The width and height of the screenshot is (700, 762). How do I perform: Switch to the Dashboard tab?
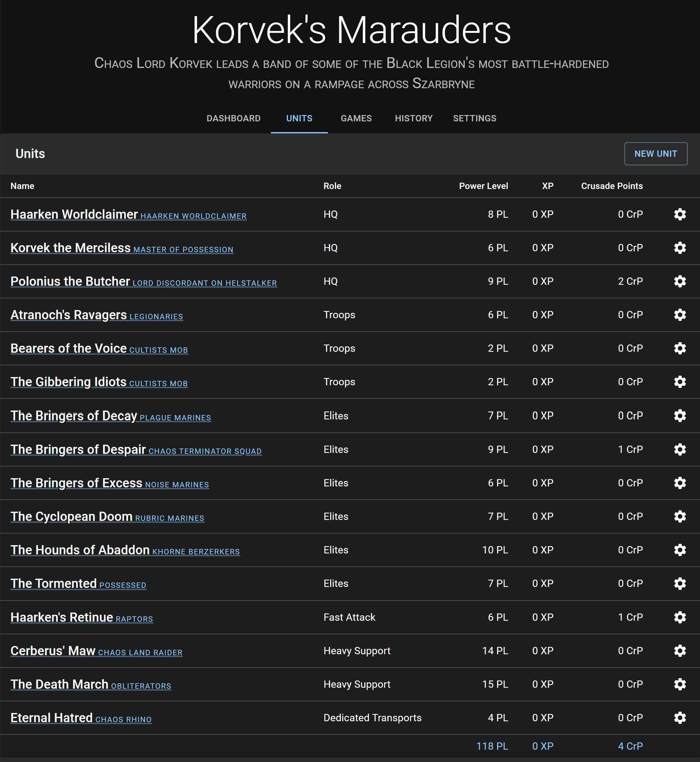[x=233, y=119]
